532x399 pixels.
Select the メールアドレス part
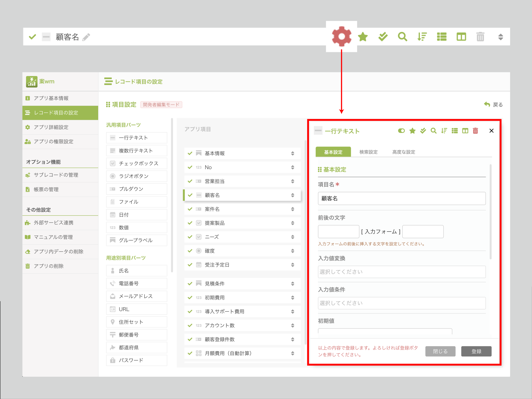point(137,296)
